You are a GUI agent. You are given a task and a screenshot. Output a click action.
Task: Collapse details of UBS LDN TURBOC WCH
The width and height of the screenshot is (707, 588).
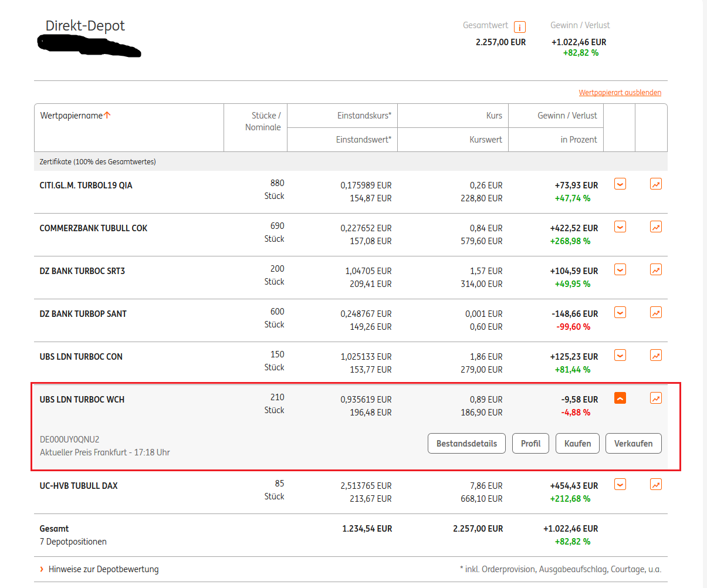(x=620, y=398)
